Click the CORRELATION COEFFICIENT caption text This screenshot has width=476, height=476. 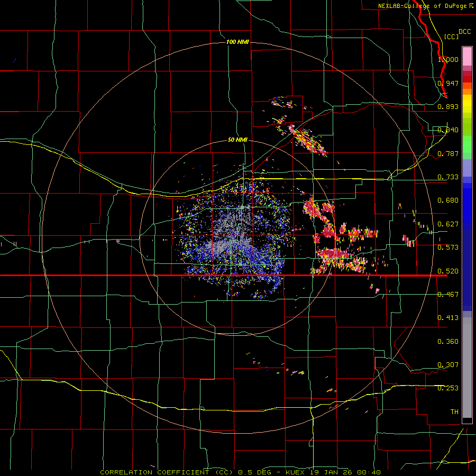pos(167,472)
